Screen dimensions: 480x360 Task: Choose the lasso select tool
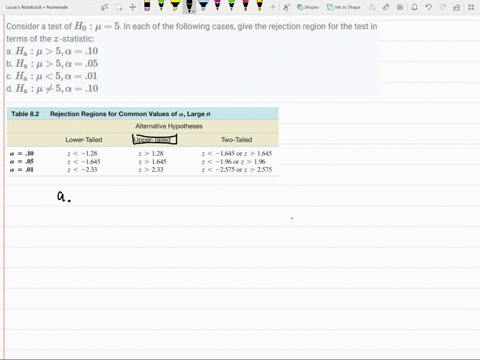(x=119, y=7)
